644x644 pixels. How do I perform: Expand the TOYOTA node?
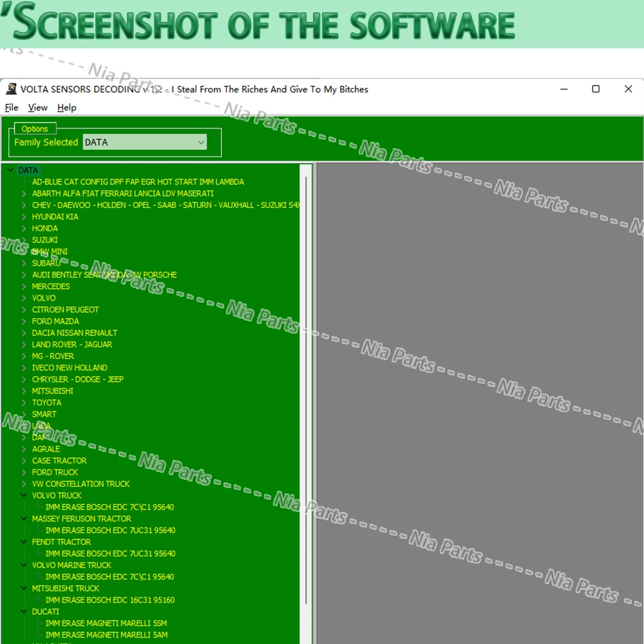pyautogui.click(x=24, y=402)
